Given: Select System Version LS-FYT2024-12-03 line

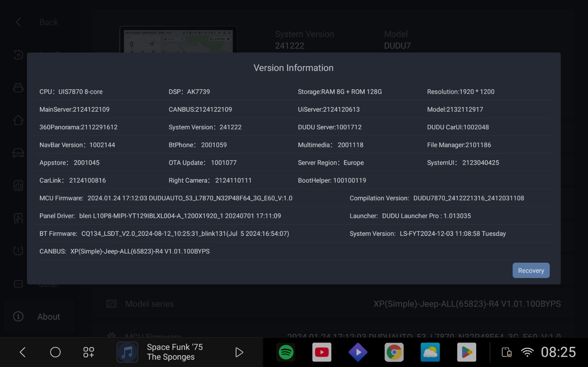Looking at the screenshot, I should tap(428, 234).
